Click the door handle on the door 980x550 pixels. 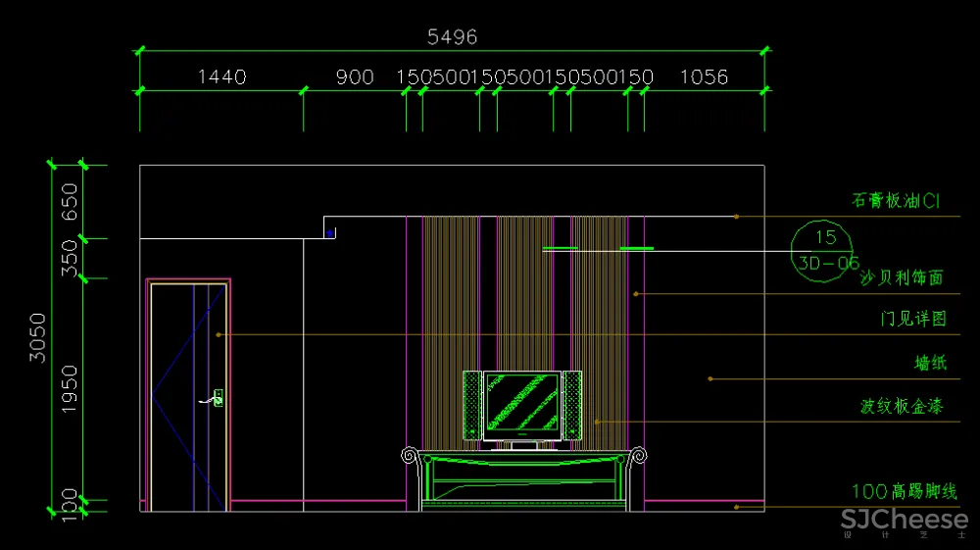[216, 398]
